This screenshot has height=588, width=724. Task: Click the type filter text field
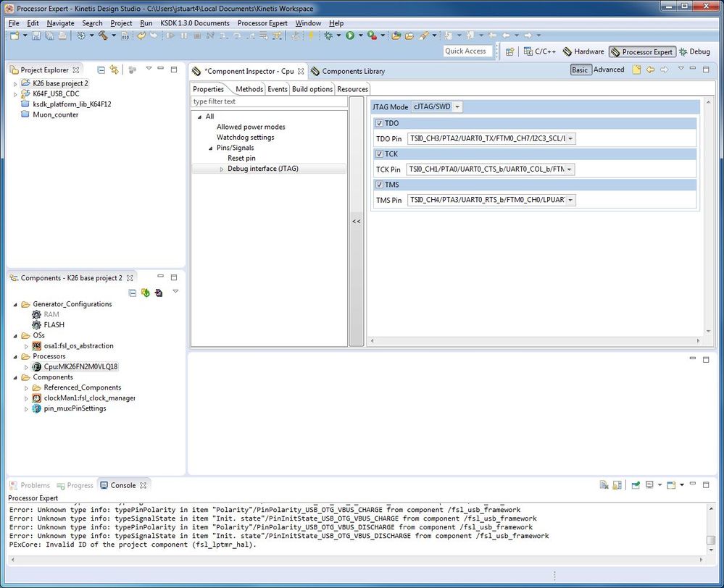pyautogui.click(x=269, y=101)
